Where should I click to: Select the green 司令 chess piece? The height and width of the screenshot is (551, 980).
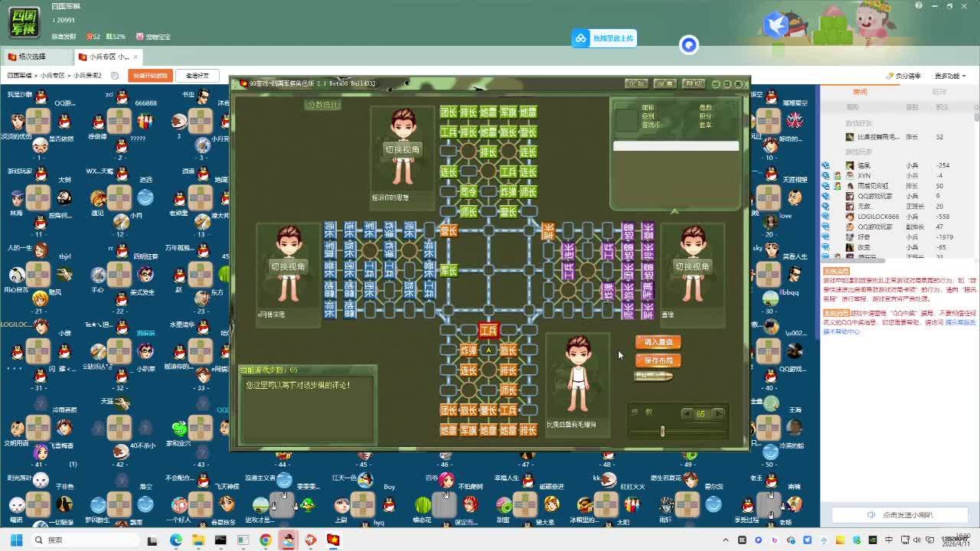click(x=469, y=191)
